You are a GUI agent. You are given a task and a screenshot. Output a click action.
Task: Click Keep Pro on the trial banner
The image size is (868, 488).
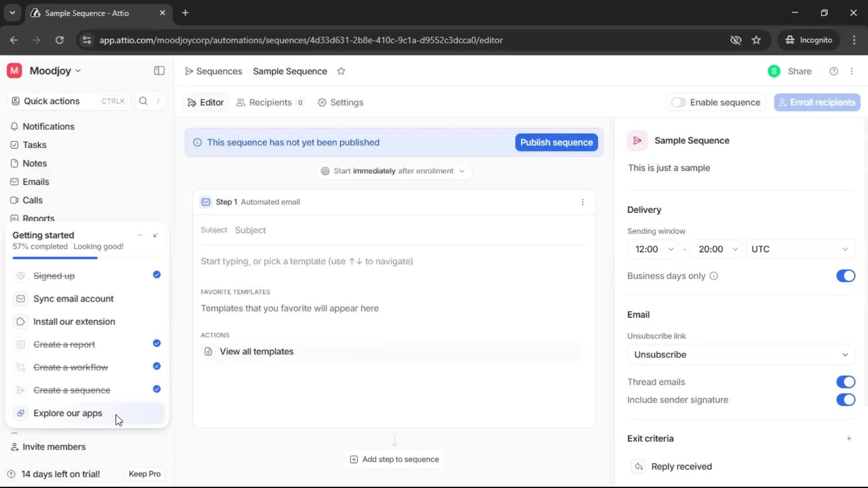point(144,474)
